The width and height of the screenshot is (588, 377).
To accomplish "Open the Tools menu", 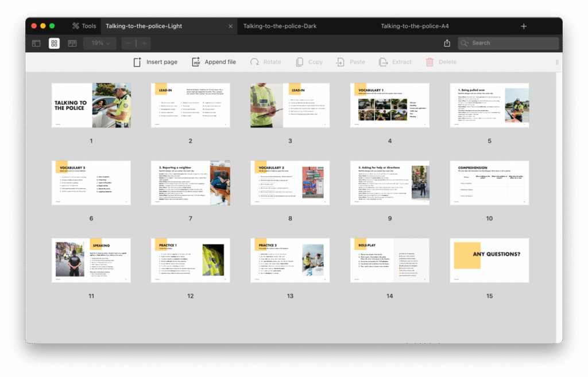I will coord(84,26).
